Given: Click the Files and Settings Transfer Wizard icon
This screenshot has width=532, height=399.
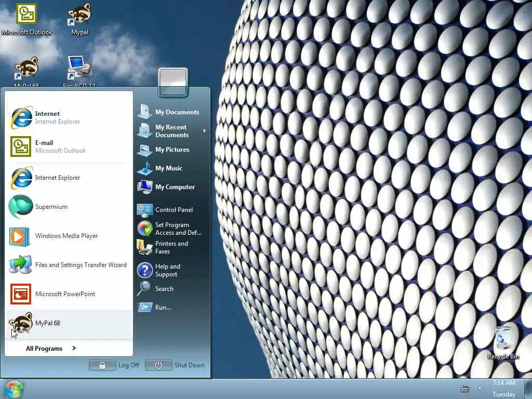Looking at the screenshot, I should [x=20, y=265].
